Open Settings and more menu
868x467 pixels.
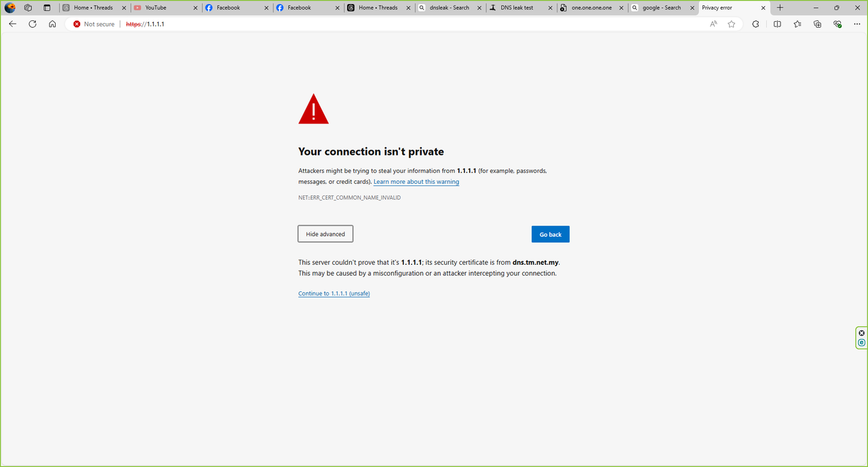point(858,24)
